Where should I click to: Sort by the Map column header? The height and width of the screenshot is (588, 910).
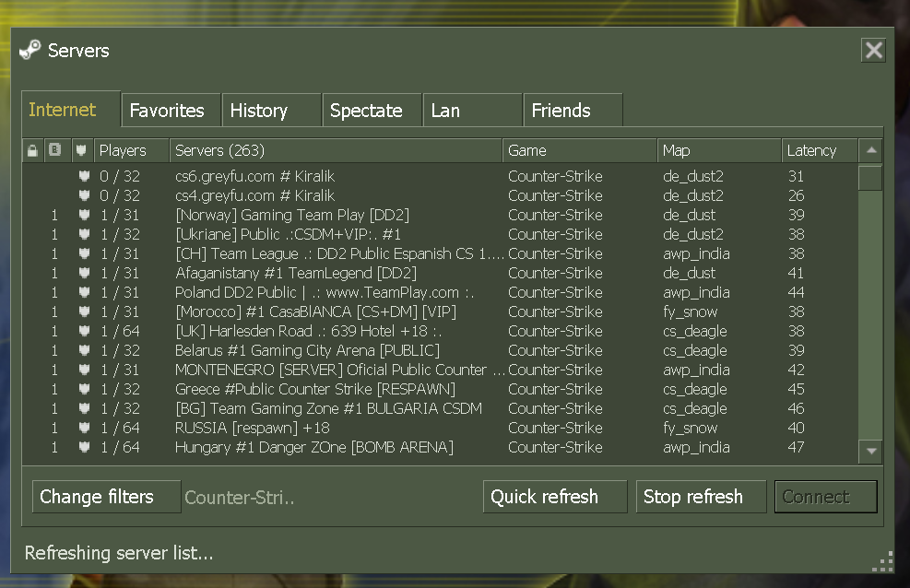click(720, 151)
